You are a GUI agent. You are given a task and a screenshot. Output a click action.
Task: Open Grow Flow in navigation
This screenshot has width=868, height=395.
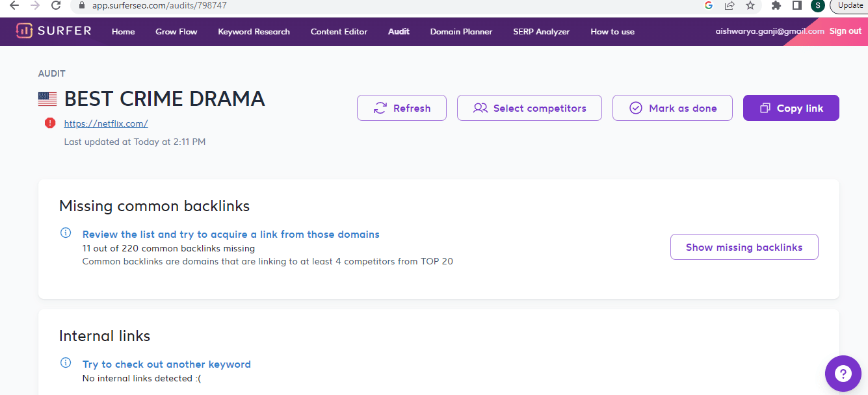click(x=176, y=31)
